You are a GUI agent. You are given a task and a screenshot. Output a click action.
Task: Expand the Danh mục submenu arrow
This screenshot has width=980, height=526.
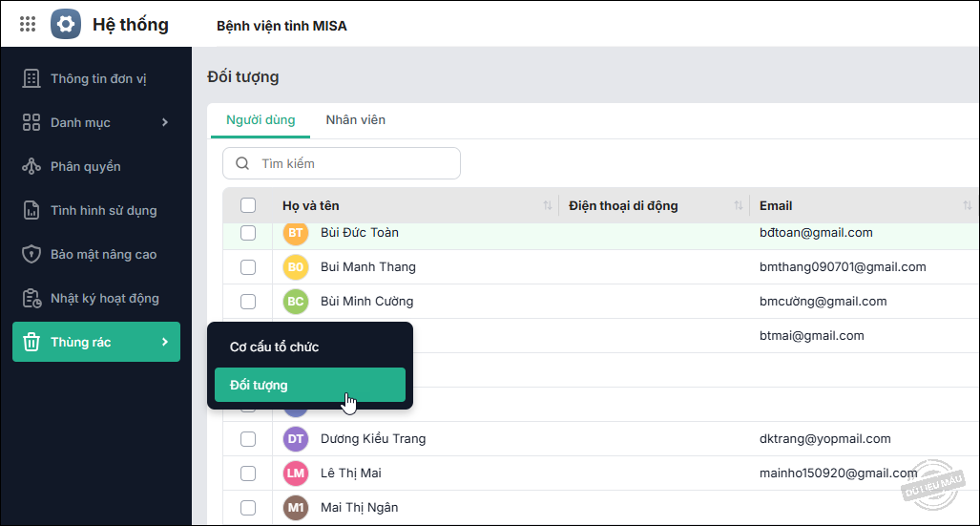165,122
